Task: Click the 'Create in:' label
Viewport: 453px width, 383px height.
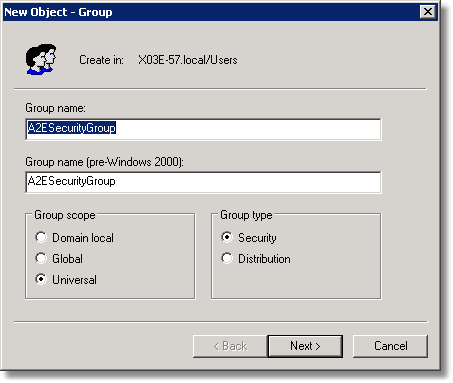Action: 101,60
